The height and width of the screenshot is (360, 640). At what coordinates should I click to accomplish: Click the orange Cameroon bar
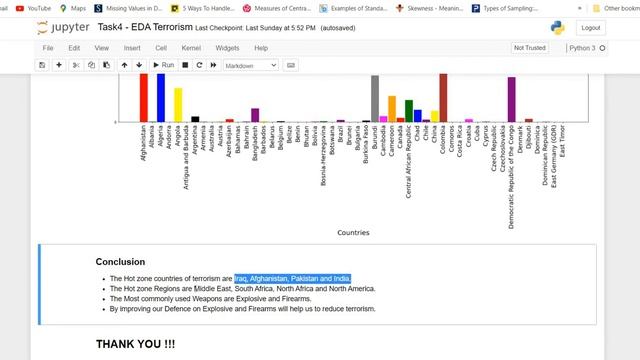[392, 109]
